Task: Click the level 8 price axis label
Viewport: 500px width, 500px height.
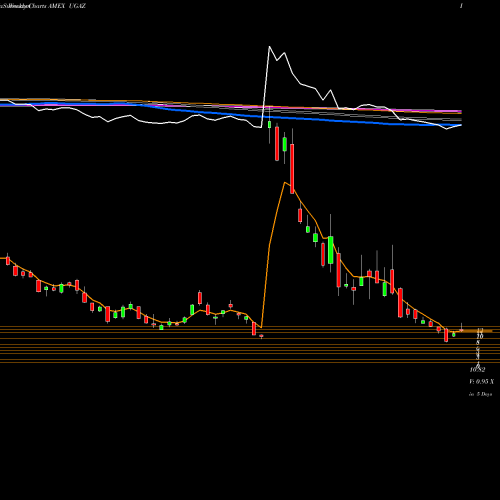Action: tap(478, 342)
